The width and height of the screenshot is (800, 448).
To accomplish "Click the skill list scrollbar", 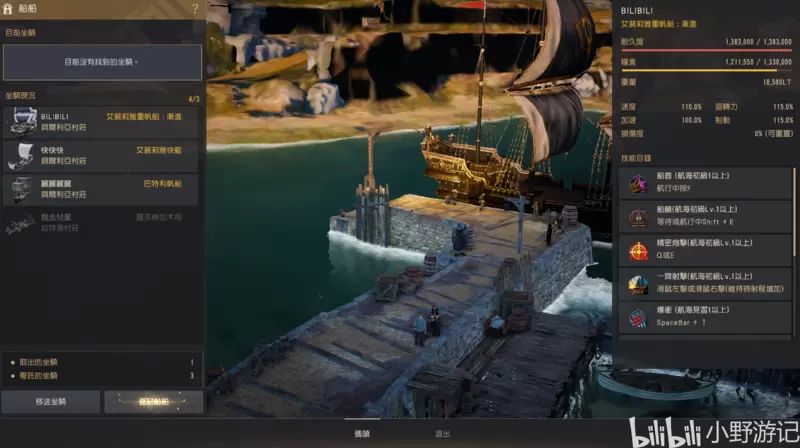I will point(794,212).
